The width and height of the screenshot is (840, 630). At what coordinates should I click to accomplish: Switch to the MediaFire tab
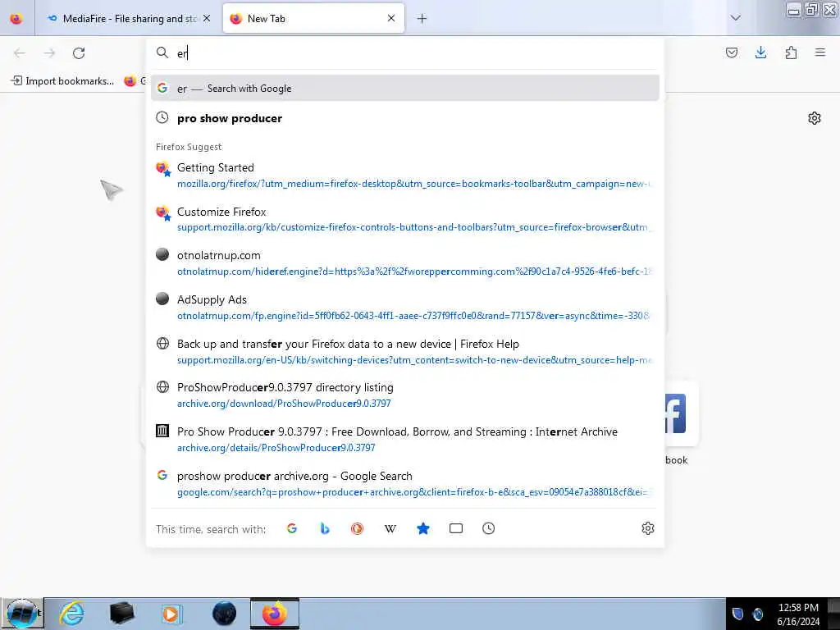coord(127,19)
